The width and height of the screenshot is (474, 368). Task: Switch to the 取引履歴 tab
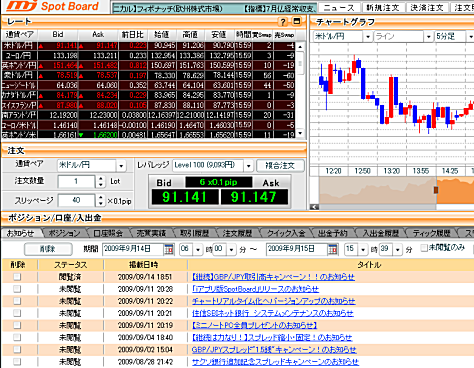194,233
